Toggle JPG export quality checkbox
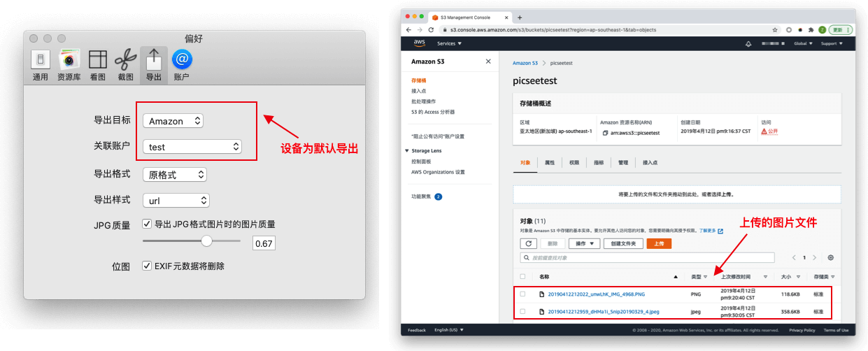This screenshot has height=351, width=868. click(147, 224)
